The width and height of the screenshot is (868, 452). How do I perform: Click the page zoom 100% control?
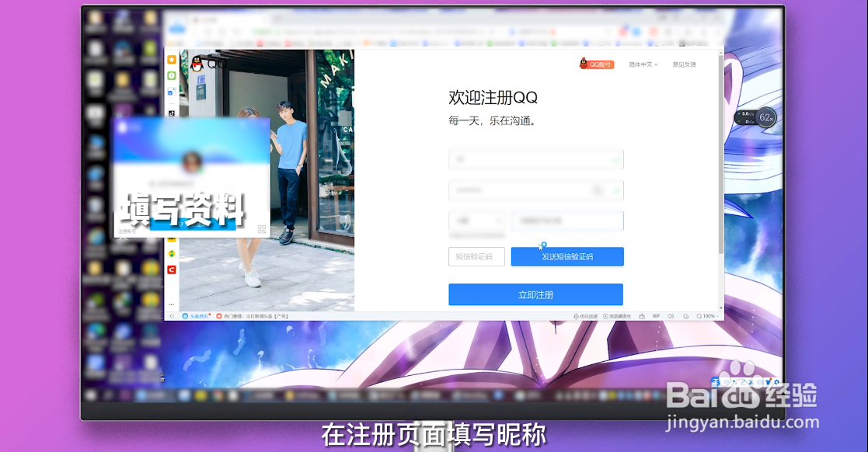707,316
